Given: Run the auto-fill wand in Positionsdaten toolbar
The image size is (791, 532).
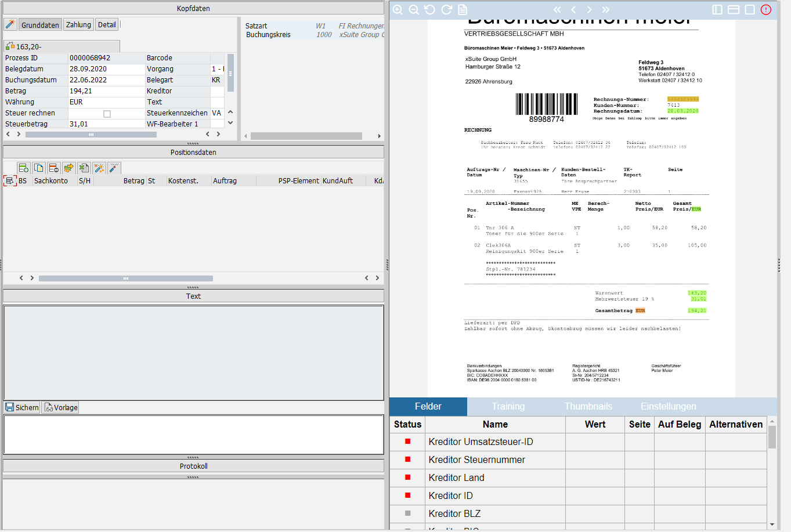Looking at the screenshot, I should pyautogui.click(x=99, y=167).
